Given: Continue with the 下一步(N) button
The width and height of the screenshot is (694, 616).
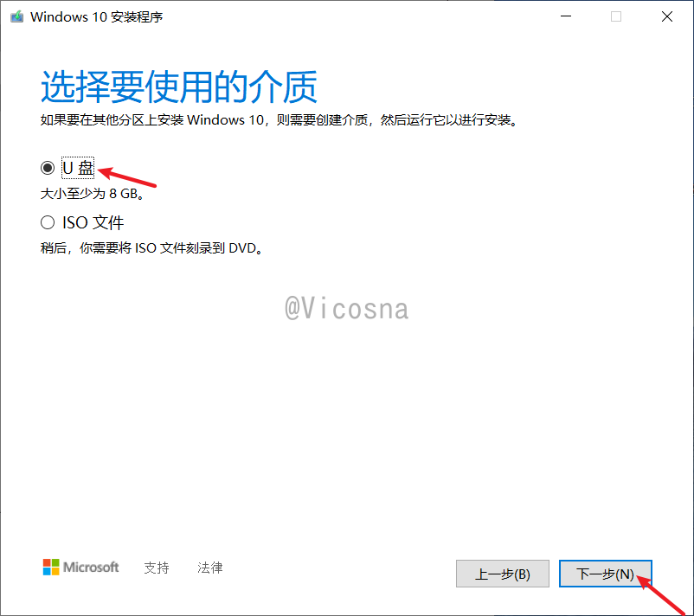Looking at the screenshot, I should [605, 574].
